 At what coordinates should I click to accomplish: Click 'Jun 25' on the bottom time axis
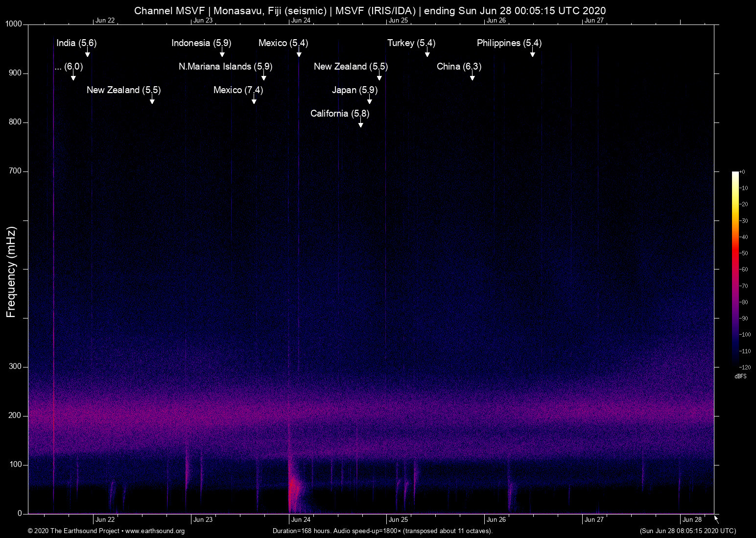[399, 520]
